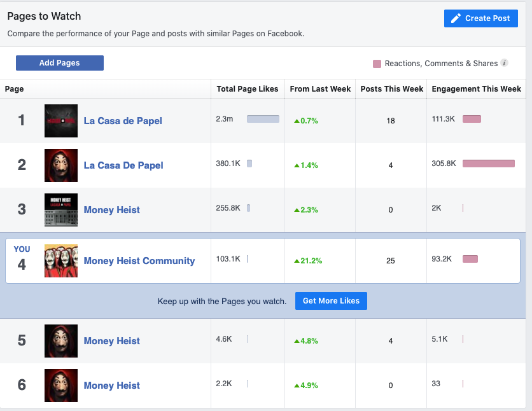532x411 pixels.
Task: Open the Money Heist Community page link
Action: tap(139, 261)
